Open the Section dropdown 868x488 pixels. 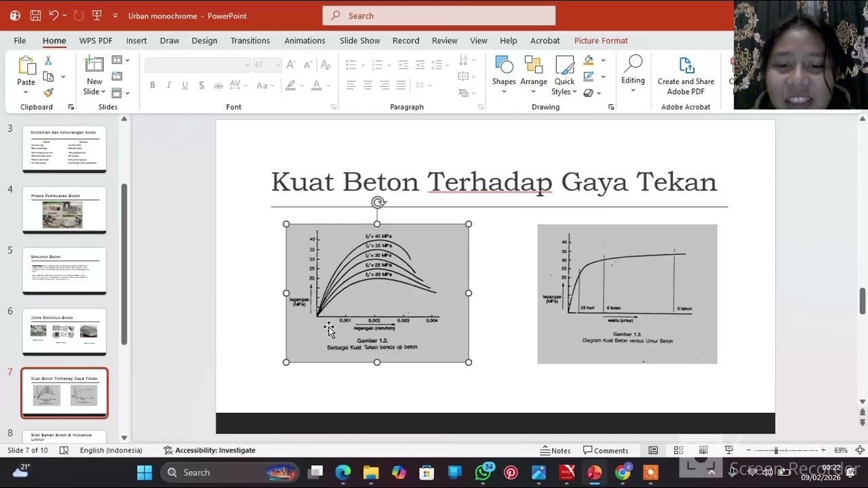pos(120,93)
